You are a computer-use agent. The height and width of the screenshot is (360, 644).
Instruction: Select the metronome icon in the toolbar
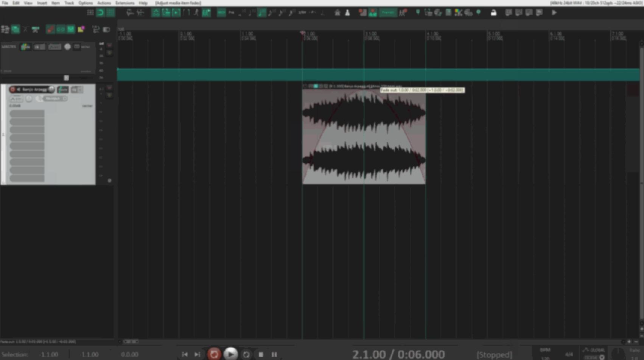(x=347, y=12)
